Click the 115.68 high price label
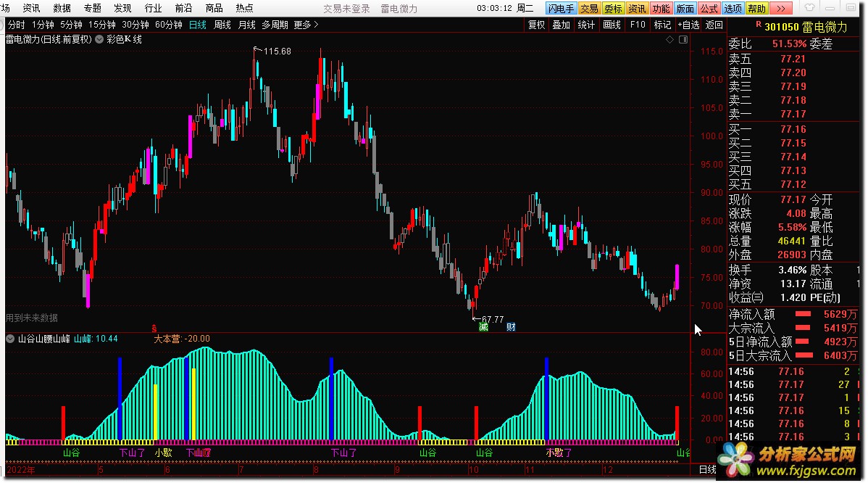This screenshot has width=868, height=483. point(277,51)
